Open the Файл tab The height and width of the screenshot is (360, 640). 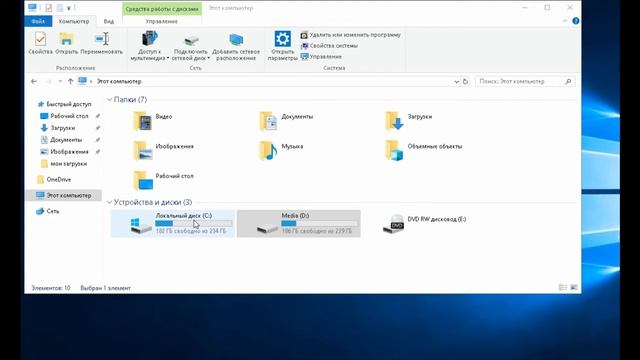coord(38,21)
